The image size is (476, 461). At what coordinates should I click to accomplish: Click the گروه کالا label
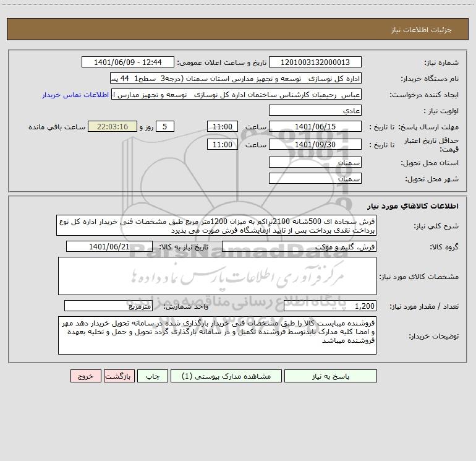pos(444,247)
